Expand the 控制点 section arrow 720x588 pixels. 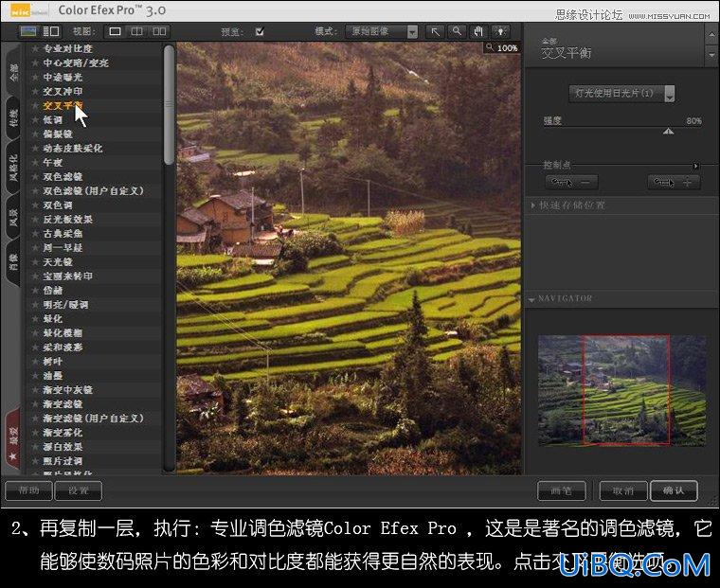pyautogui.click(x=696, y=166)
